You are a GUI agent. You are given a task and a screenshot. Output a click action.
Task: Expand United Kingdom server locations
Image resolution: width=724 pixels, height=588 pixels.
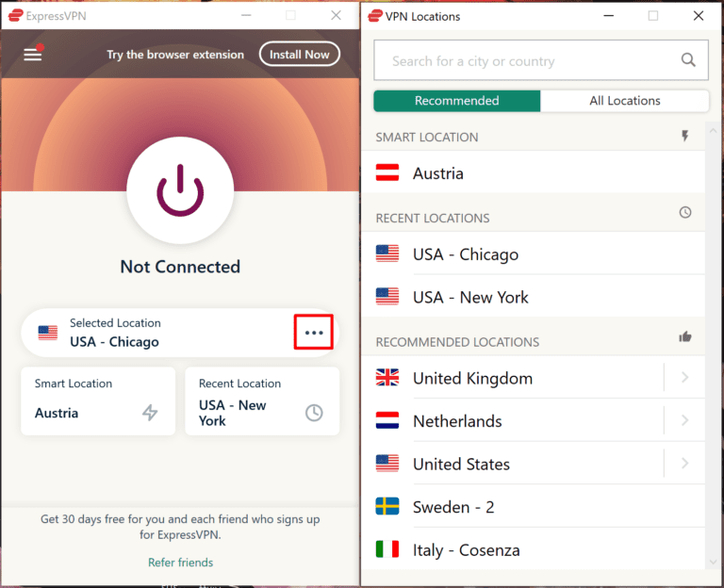coord(684,379)
